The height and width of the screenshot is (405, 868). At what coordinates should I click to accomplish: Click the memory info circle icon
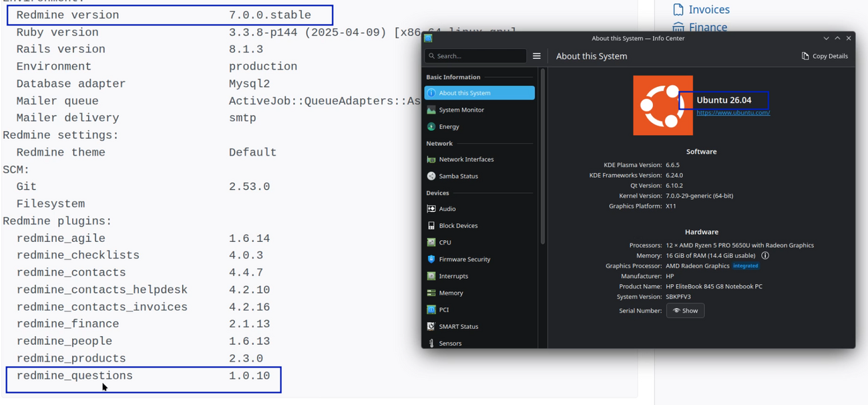click(x=765, y=255)
